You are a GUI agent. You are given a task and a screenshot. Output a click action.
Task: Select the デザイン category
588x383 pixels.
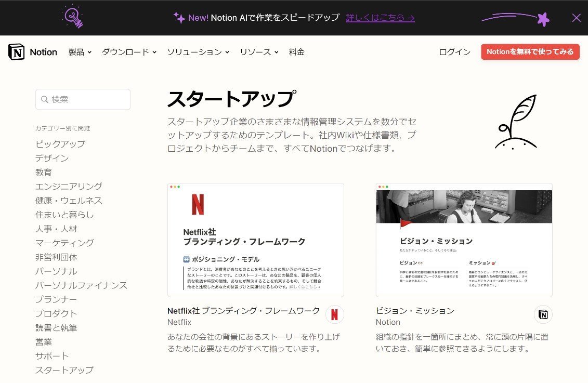click(x=52, y=158)
